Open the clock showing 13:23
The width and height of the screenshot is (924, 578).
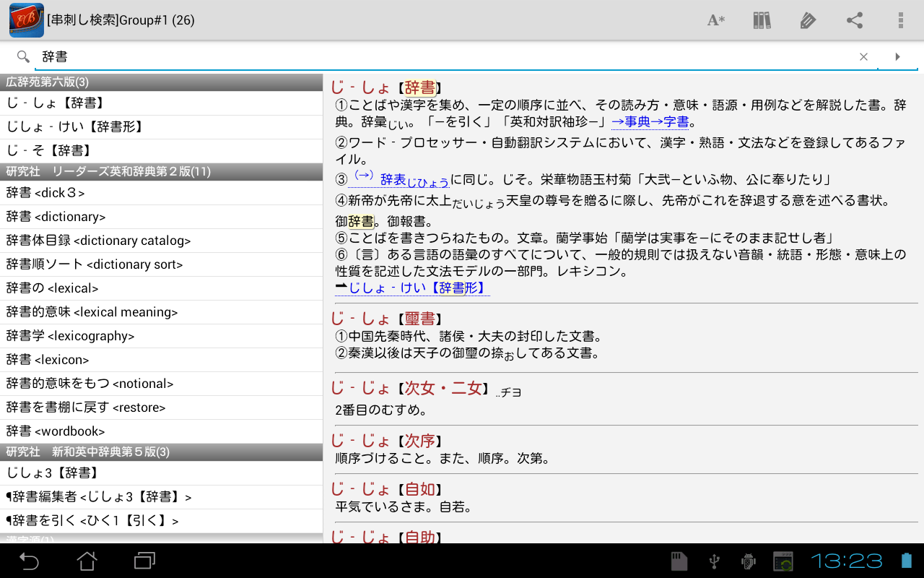coord(847,561)
